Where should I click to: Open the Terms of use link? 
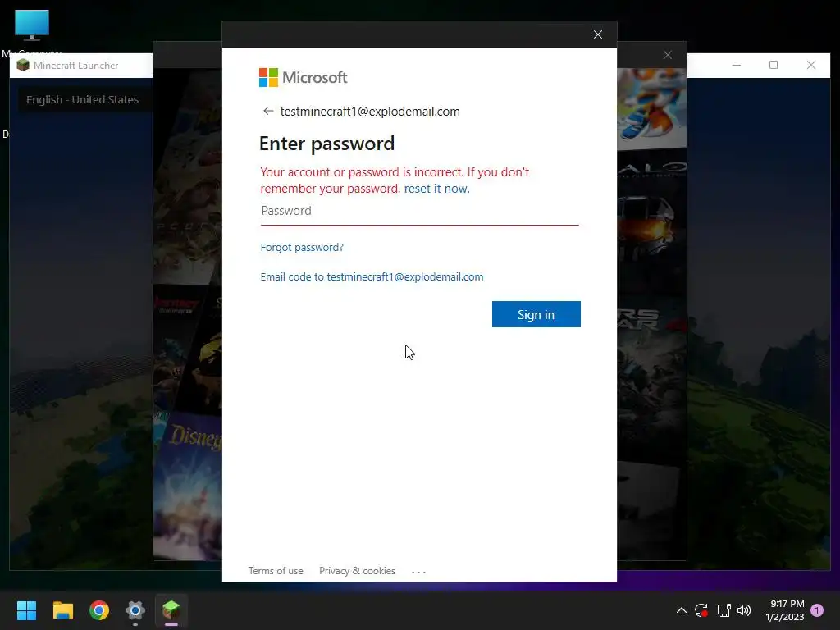(276, 571)
